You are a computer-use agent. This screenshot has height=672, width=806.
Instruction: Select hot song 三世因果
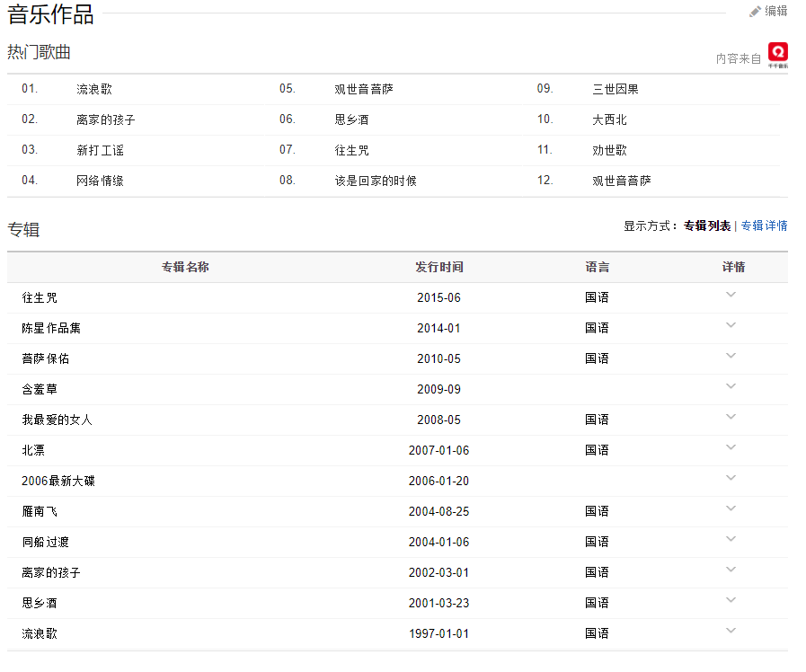click(616, 89)
